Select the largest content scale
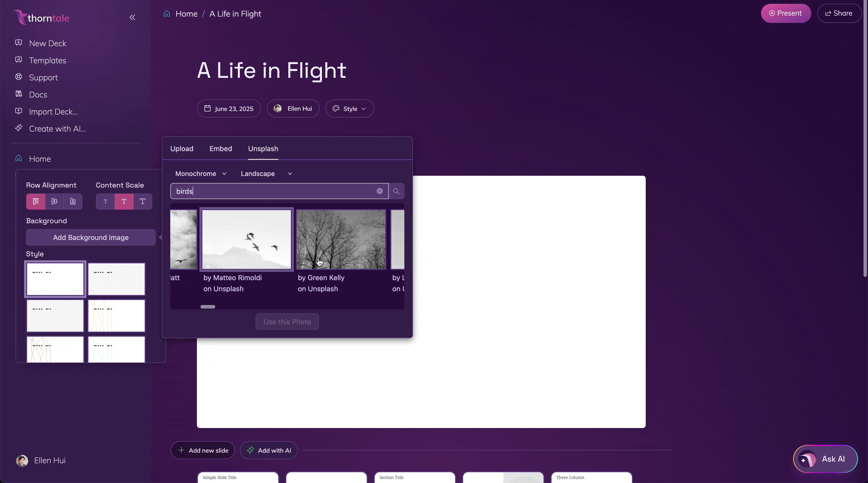This screenshot has height=483, width=868. [x=143, y=201]
